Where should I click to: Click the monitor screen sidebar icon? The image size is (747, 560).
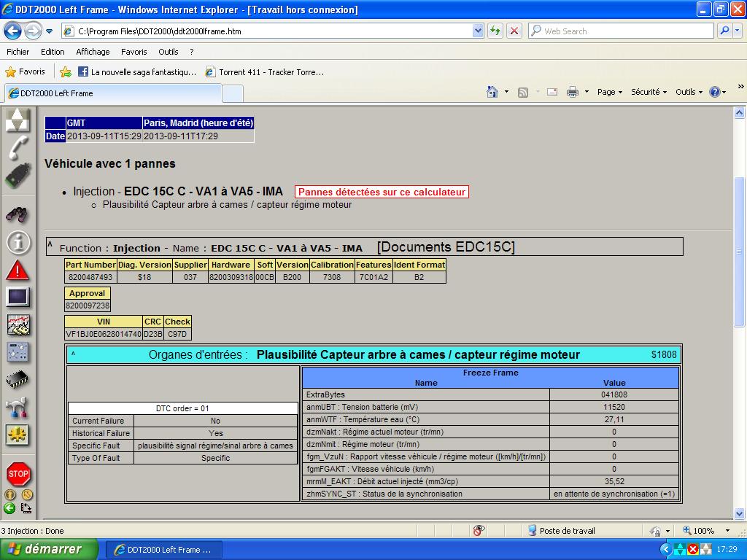click(18, 297)
